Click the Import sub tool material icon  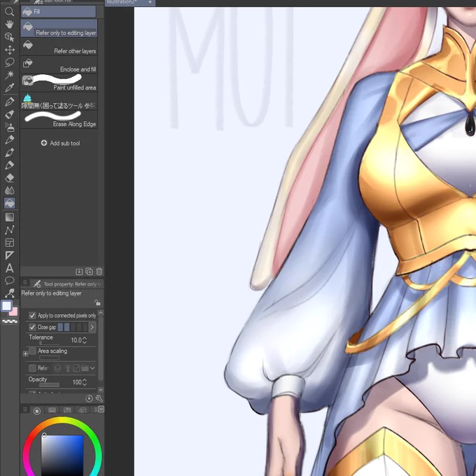[x=79, y=272]
